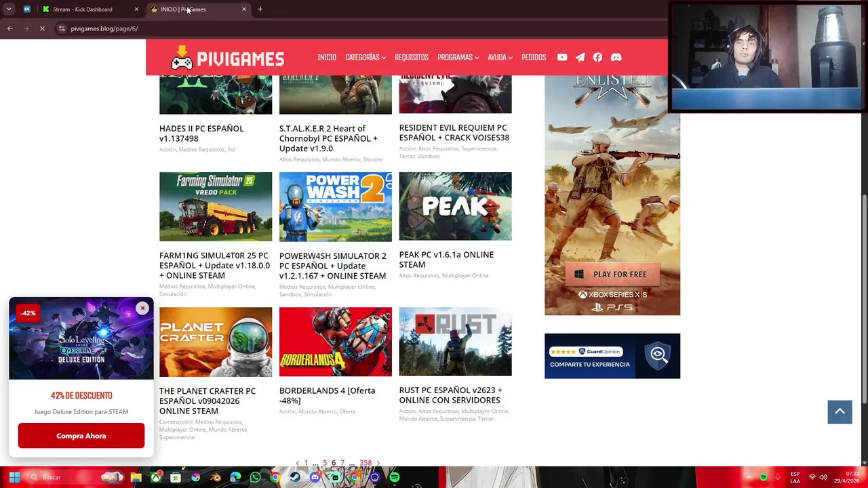
Task: Close the INICIO PiviGames tab
Action: 244,9
